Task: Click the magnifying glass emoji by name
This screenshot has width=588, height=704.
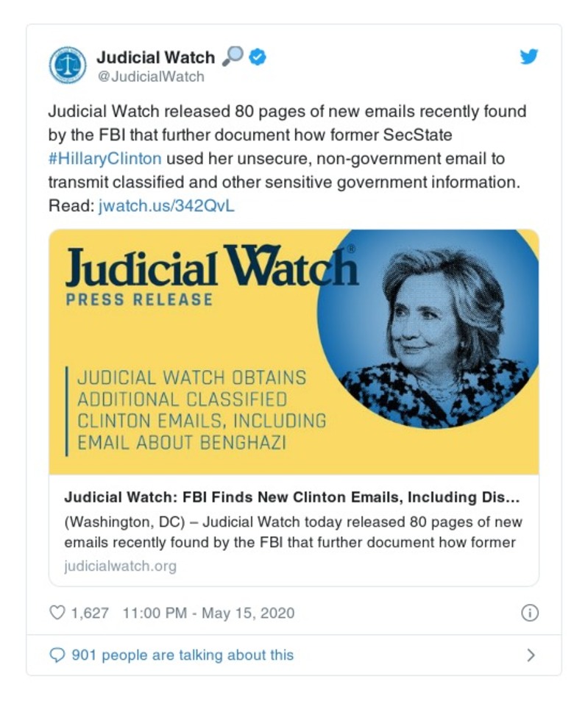Action: pos(233,56)
